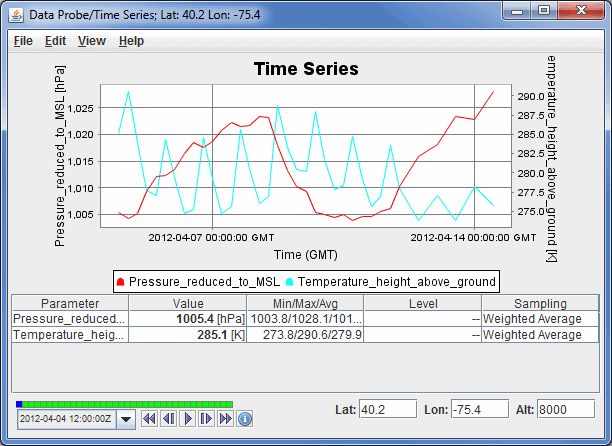The height and width of the screenshot is (446, 612).
Task: Click the Java application icon in title bar
Action: point(17,15)
